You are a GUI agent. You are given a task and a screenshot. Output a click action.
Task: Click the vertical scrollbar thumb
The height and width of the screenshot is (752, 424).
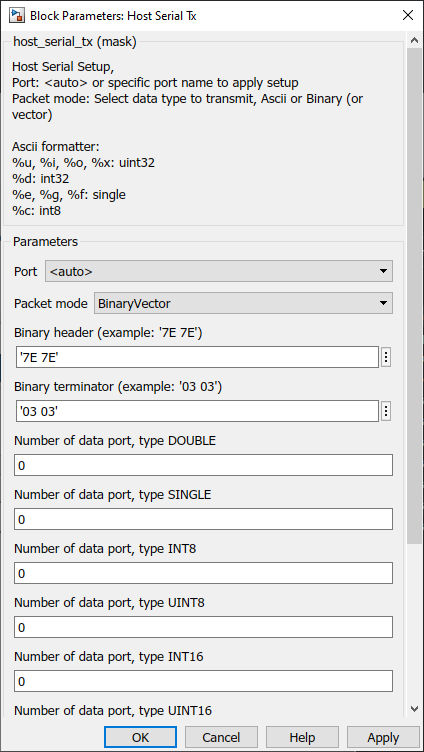point(414,296)
